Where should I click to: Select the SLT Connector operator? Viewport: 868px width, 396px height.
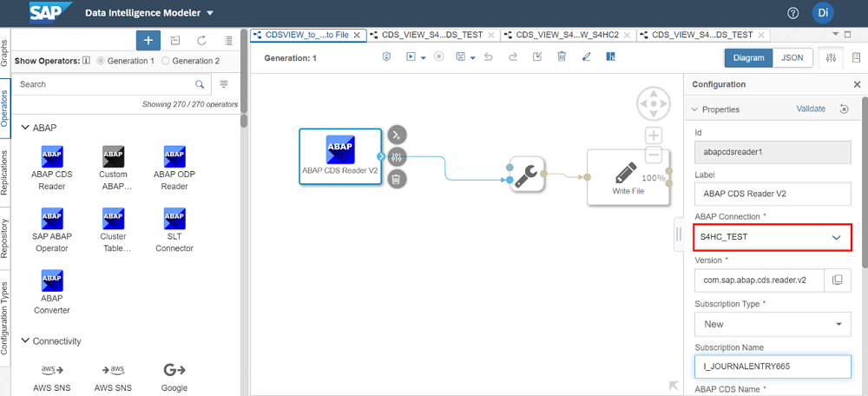(x=174, y=231)
